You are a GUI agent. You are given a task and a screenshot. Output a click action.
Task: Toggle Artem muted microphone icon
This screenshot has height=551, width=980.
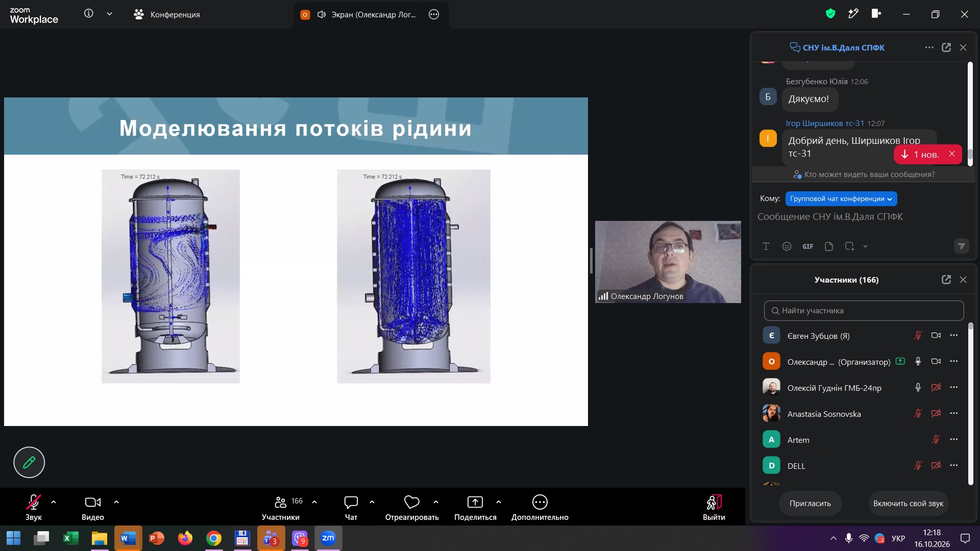pos(936,439)
